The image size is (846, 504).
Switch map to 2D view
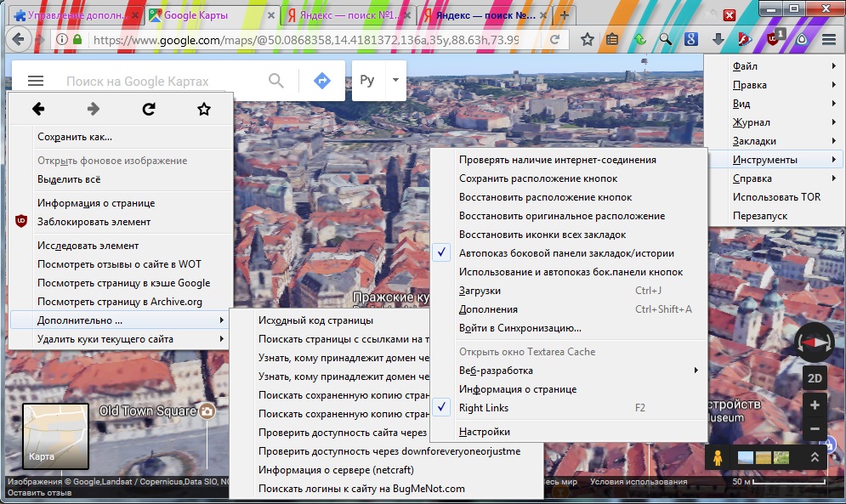[815, 378]
